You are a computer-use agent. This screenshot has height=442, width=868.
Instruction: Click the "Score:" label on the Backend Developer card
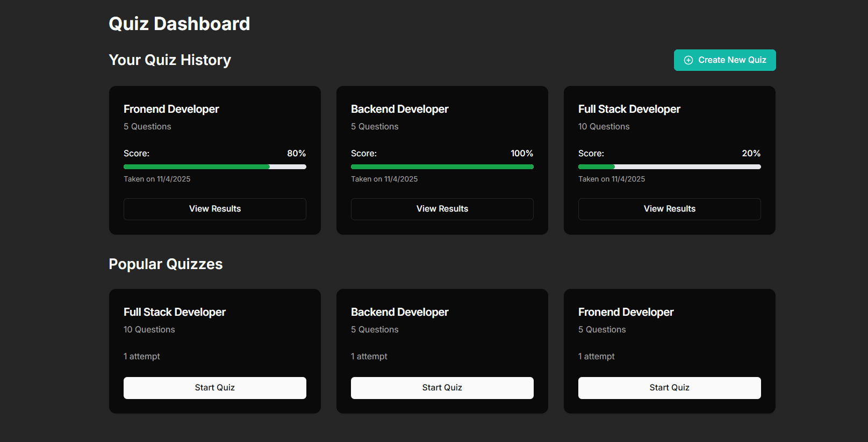[x=364, y=154]
